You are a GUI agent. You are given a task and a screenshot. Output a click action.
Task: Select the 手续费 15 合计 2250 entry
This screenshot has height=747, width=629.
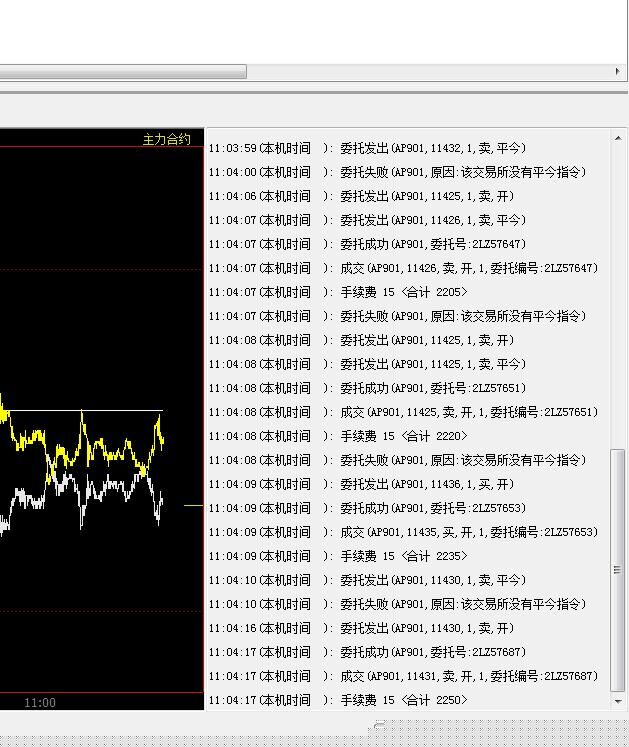click(x=338, y=700)
